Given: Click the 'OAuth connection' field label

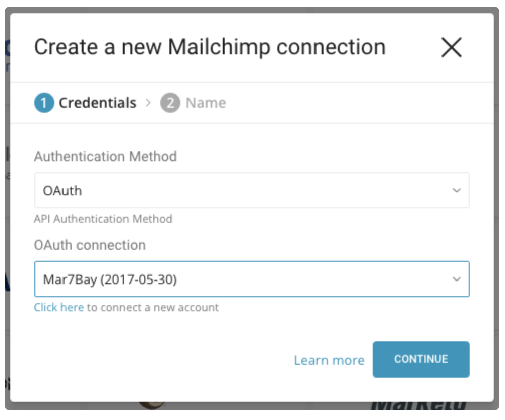Looking at the screenshot, I should [x=90, y=245].
